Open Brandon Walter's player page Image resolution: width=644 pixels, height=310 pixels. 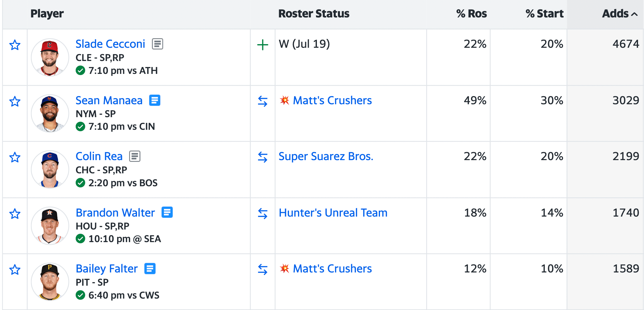(x=115, y=213)
